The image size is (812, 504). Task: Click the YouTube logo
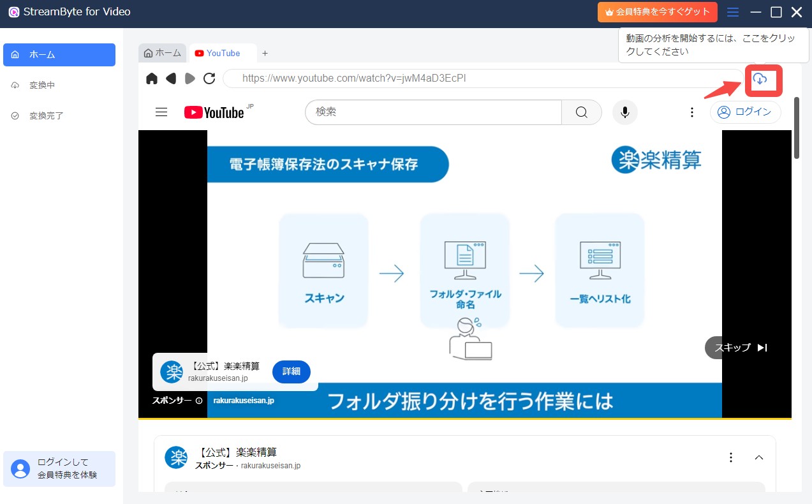pos(214,112)
